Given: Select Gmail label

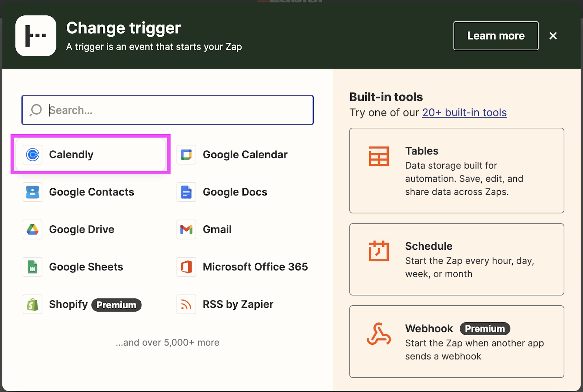Looking at the screenshot, I should click(217, 229).
